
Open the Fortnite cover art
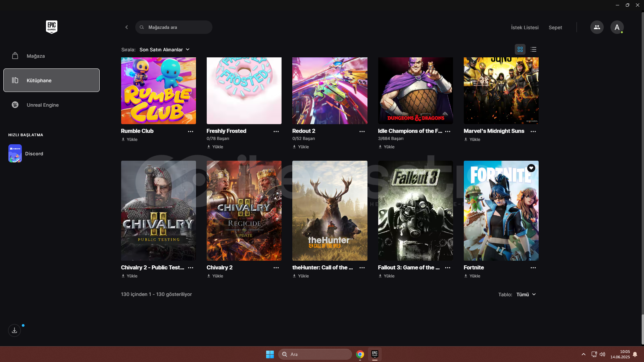(x=501, y=211)
